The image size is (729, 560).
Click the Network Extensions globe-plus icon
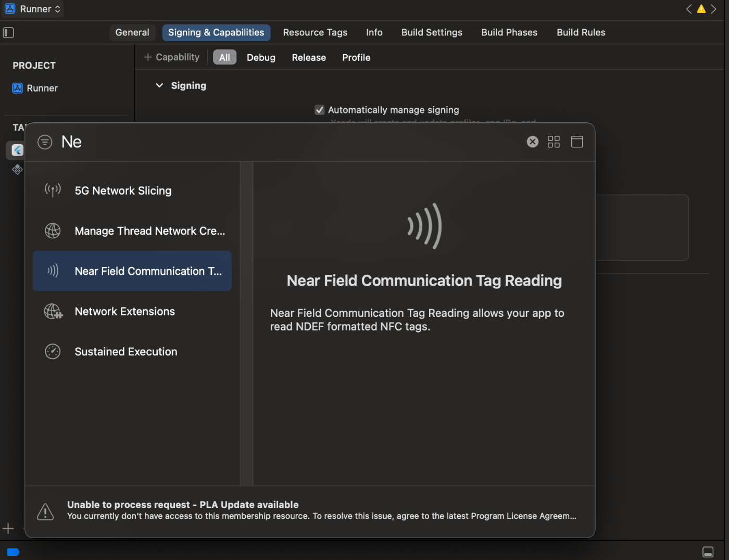click(x=53, y=311)
